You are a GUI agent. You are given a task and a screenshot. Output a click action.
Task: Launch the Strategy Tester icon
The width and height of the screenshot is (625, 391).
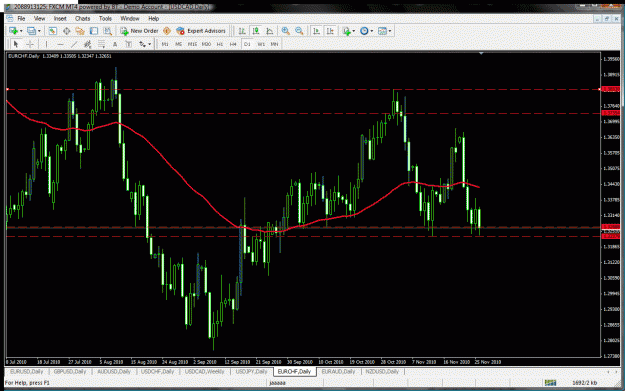(108, 31)
